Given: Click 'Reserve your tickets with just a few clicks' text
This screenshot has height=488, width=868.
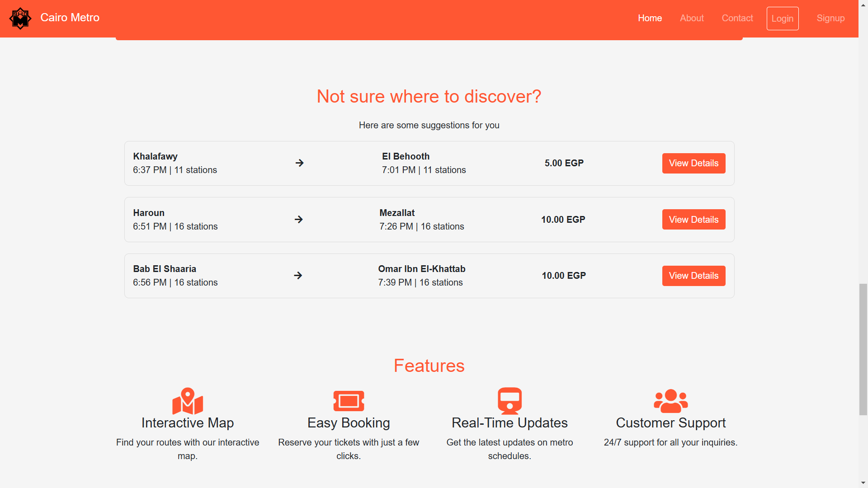Looking at the screenshot, I should (x=349, y=449).
